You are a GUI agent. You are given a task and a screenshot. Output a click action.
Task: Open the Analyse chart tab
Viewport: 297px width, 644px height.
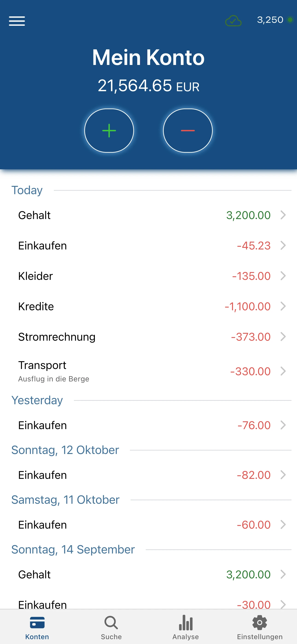pyautogui.click(x=186, y=627)
